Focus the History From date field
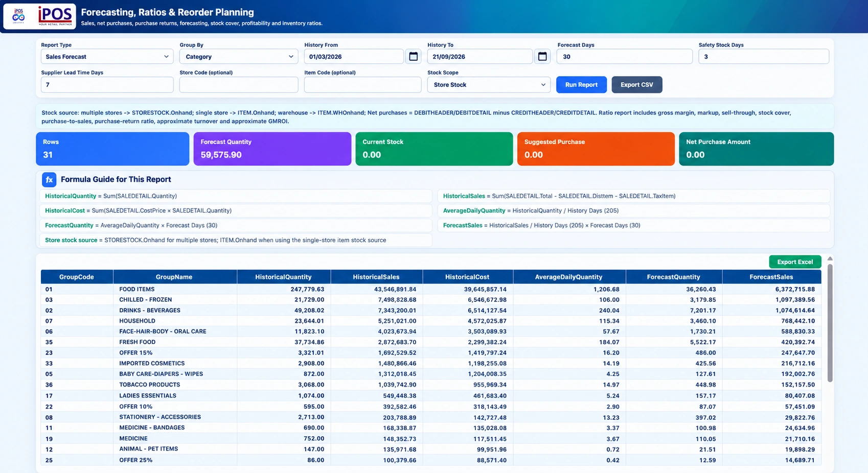This screenshot has width=868, height=473. [x=354, y=56]
